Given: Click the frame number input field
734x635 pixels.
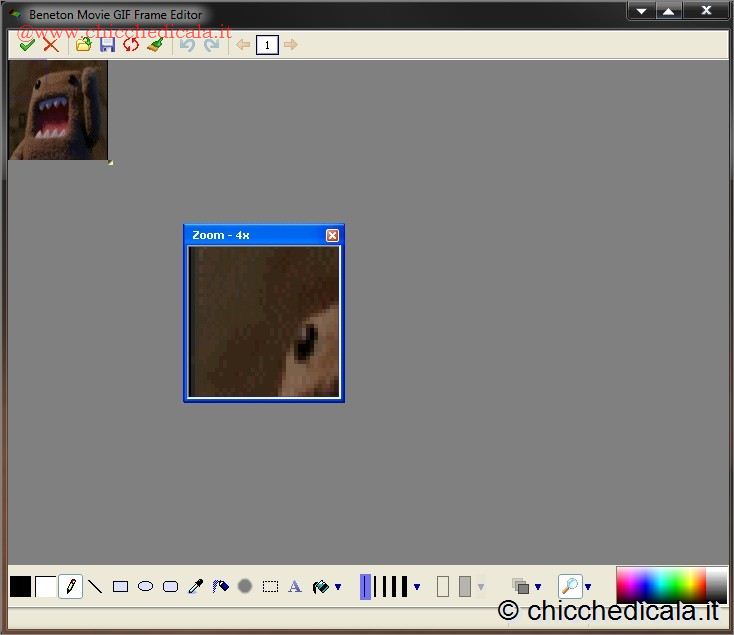Looking at the screenshot, I should (267, 45).
